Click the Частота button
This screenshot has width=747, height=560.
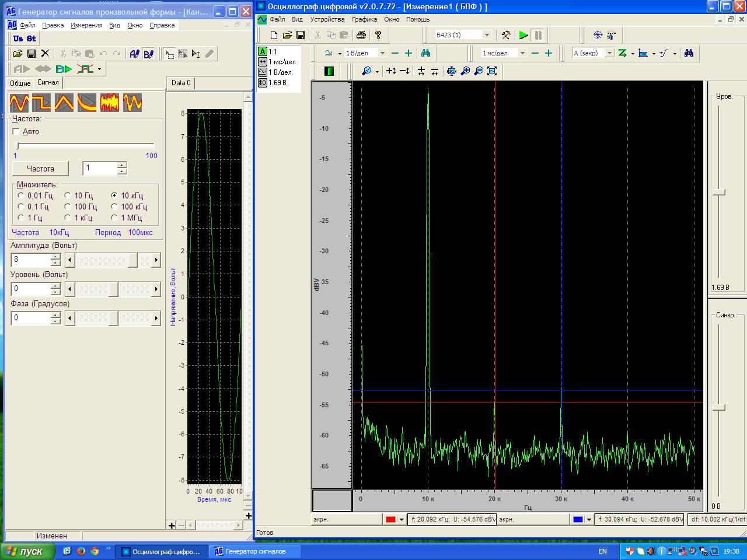pos(40,169)
